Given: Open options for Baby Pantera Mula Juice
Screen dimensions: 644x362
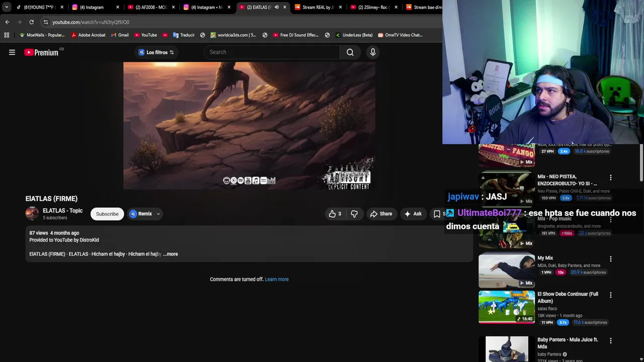Looking at the screenshot, I should [611, 340].
